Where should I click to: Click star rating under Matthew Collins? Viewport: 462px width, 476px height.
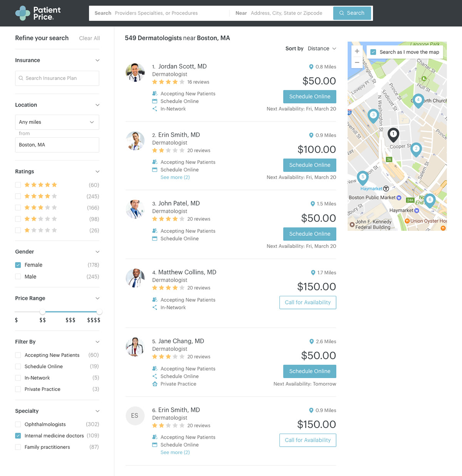tap(168, 288)
